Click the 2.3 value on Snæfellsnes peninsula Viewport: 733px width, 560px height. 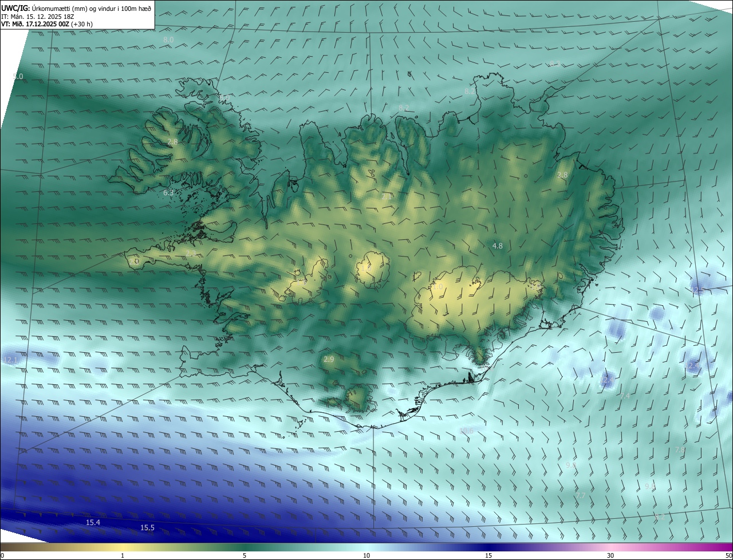point(191,253)
